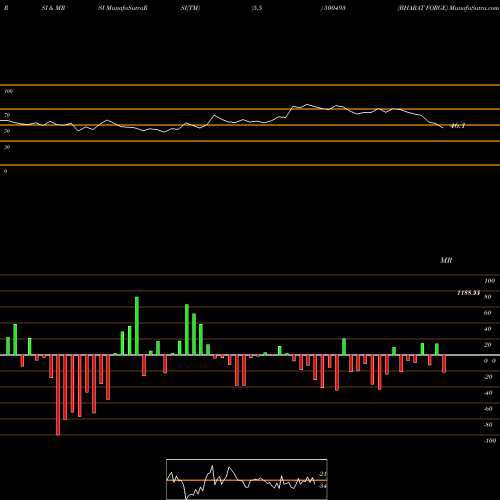Click the 50 level label on RSI axis
Image resolution: width=500 pixels, height=500 pixels.
point(7,131)
